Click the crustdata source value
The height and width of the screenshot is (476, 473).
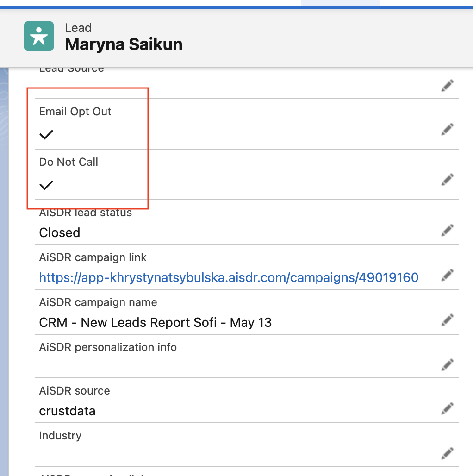coord(68,411)
